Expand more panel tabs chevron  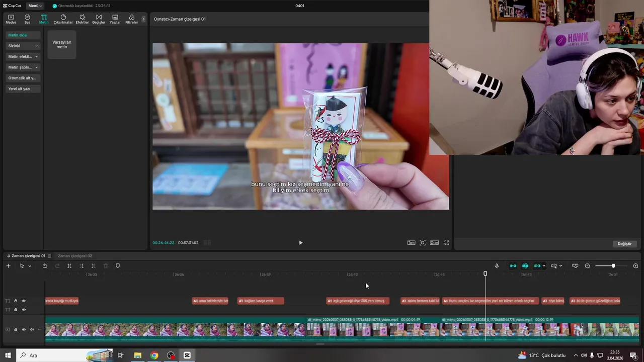pos(143,19)
